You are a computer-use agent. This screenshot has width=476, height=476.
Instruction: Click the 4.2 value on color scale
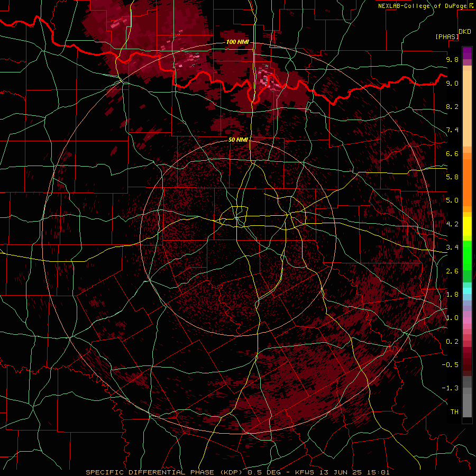point(452,224)
